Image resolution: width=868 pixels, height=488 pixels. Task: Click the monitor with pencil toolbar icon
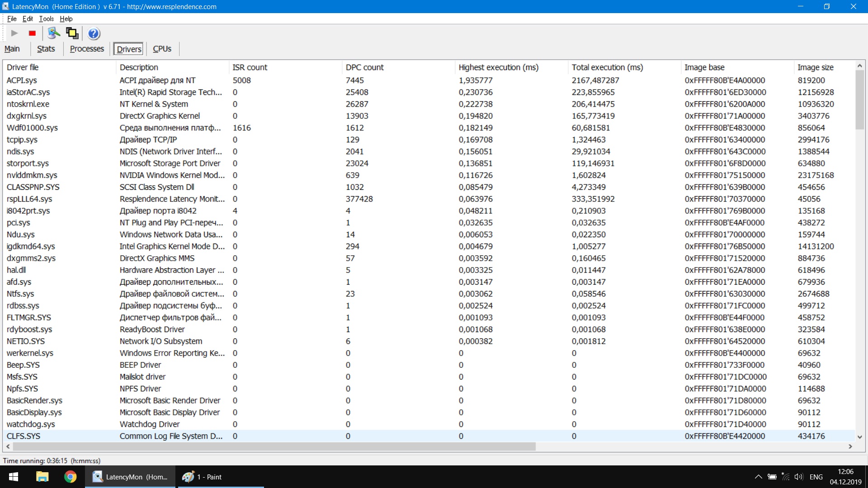point(54,33)
